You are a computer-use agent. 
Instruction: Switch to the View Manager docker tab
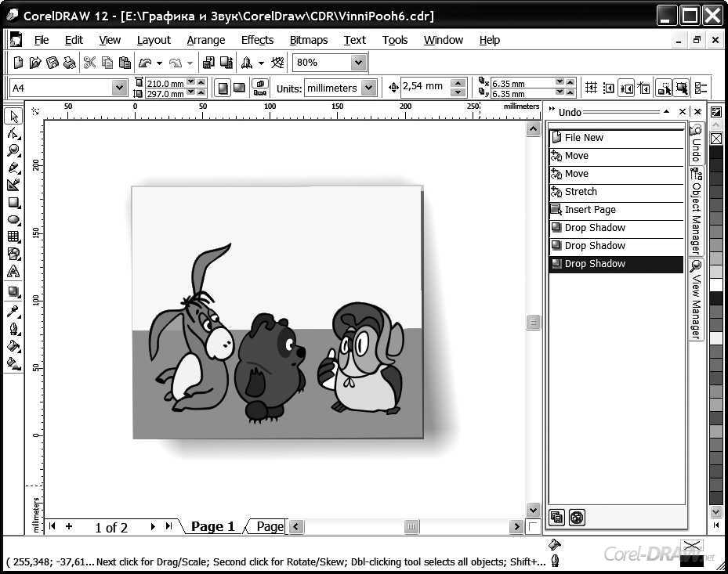click(x=696, y=300)
